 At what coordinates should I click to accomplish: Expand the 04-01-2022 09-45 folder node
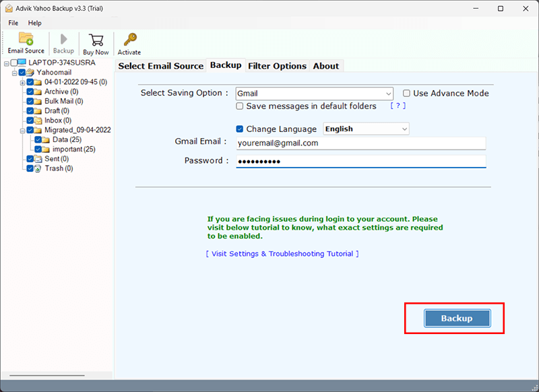point(22,83)
